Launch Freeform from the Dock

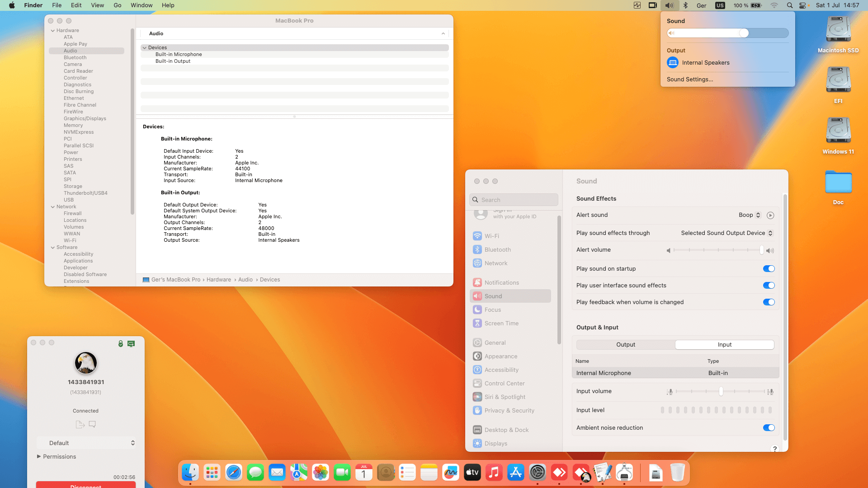pos(451,473)
